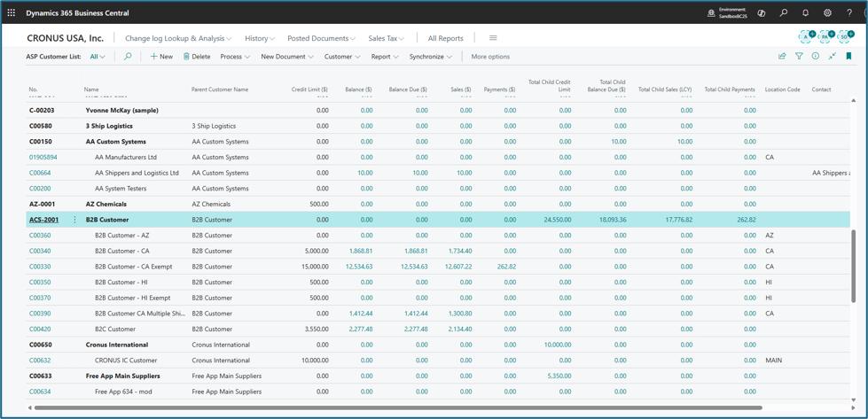Click the 17,776.82 Total Child Sales value
The width and height of the screenshot is (868, 419).
tap(678, 220)
